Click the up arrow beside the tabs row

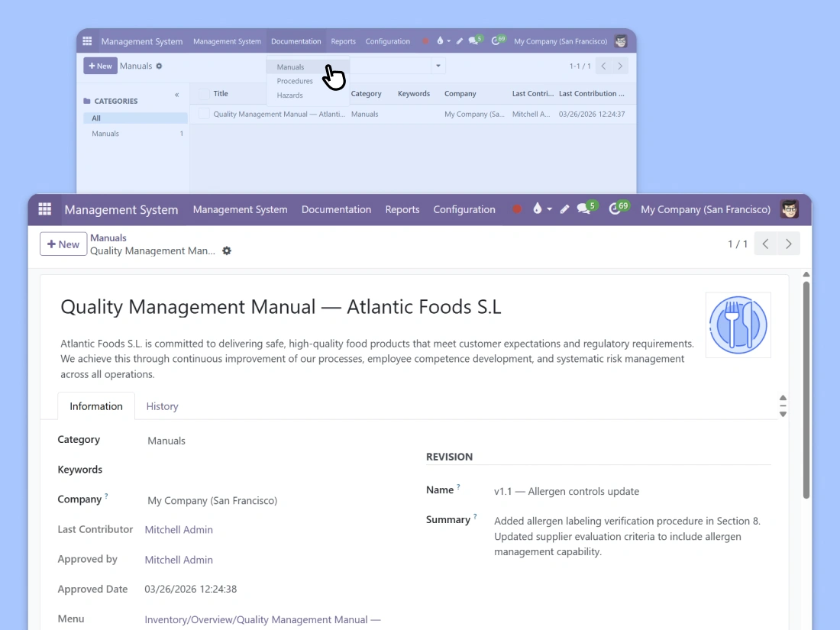783,398
